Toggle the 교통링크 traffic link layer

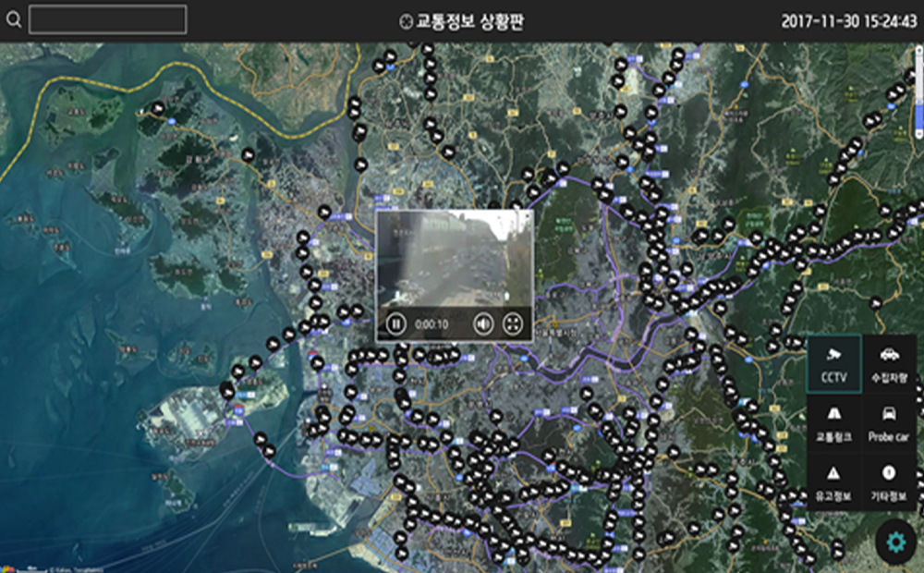834,421
